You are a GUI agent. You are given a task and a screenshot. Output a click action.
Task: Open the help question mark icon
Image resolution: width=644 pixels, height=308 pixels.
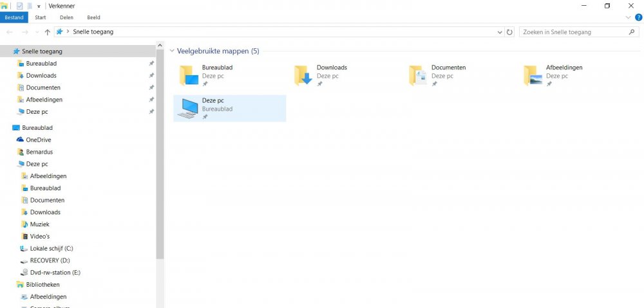[639, 17]
